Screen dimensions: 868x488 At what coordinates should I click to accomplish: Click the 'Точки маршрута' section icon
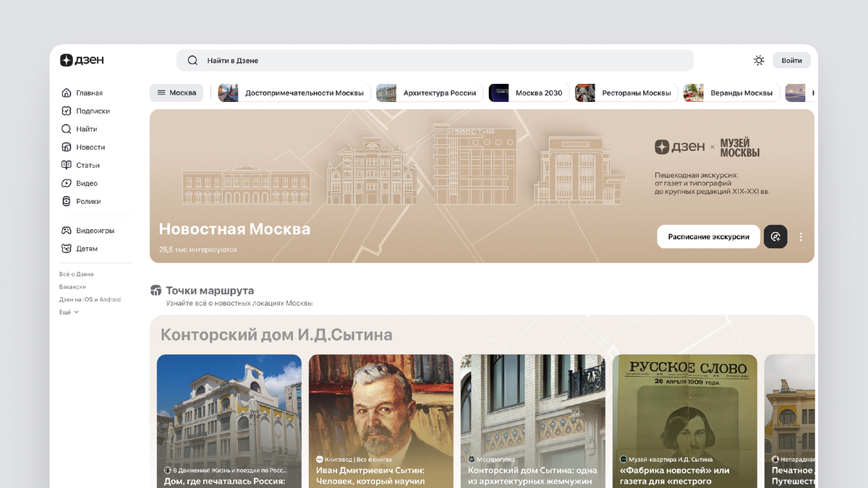(x=156, y=291)
